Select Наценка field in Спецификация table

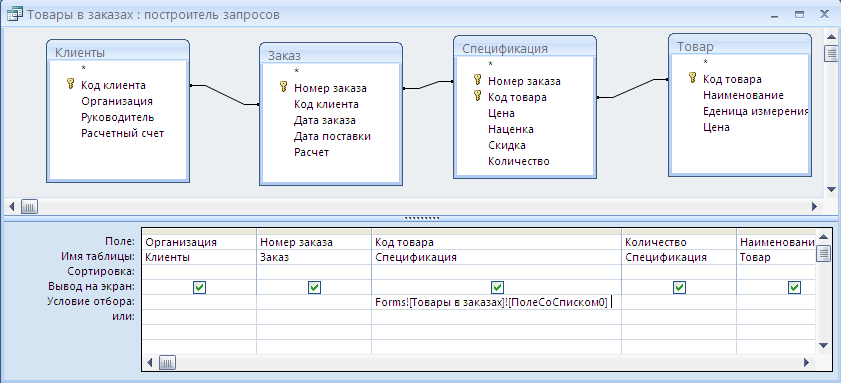point(511,129)
